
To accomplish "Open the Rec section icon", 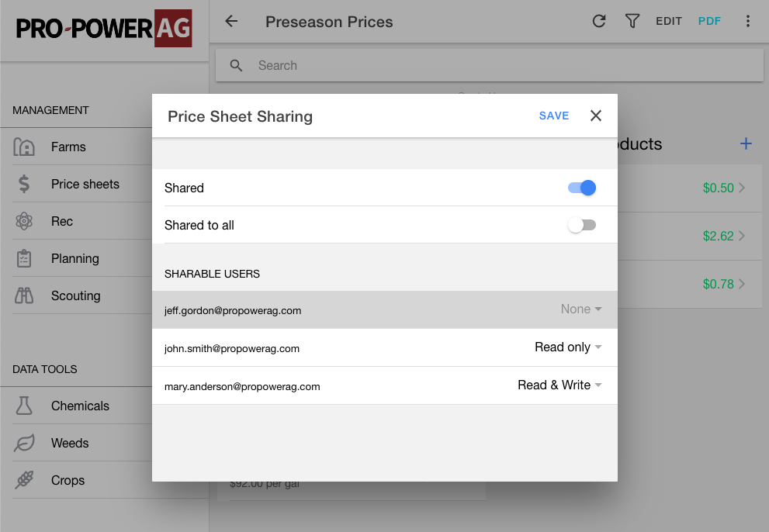I will 24,221.
